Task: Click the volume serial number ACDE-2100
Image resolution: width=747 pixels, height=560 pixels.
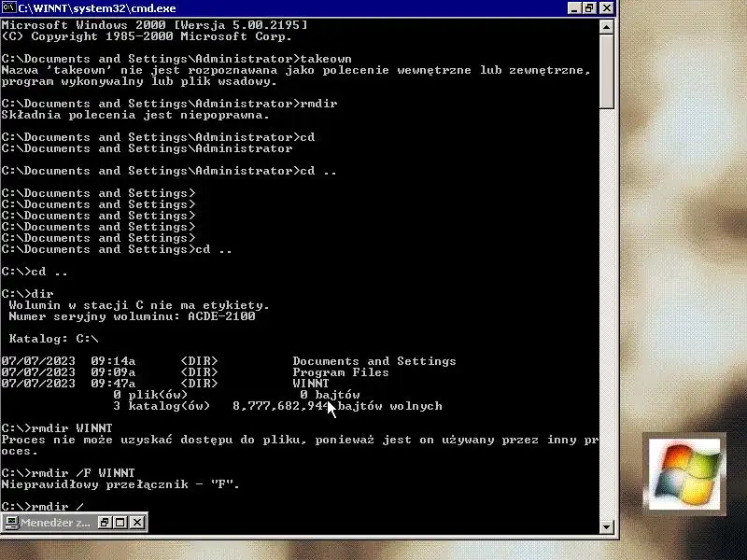Action: pos(221,316)
